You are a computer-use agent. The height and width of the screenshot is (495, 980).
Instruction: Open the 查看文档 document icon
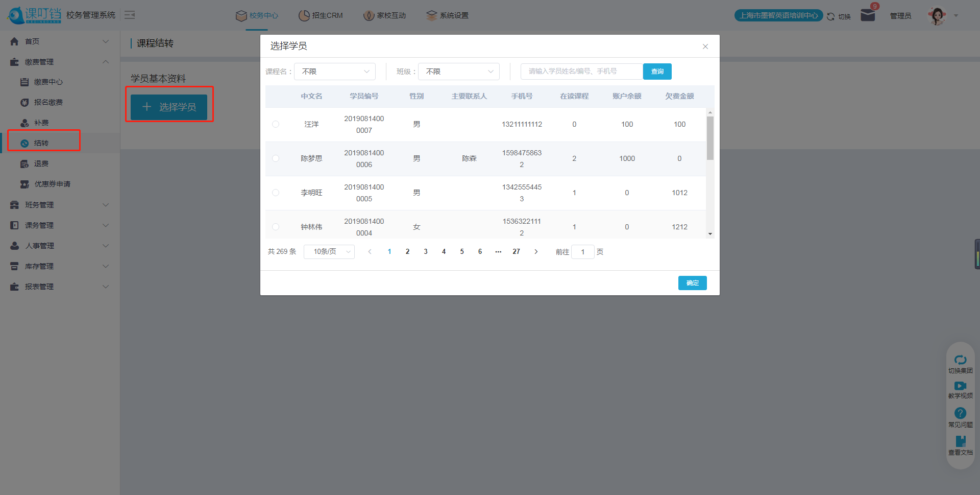pos(961,441)
